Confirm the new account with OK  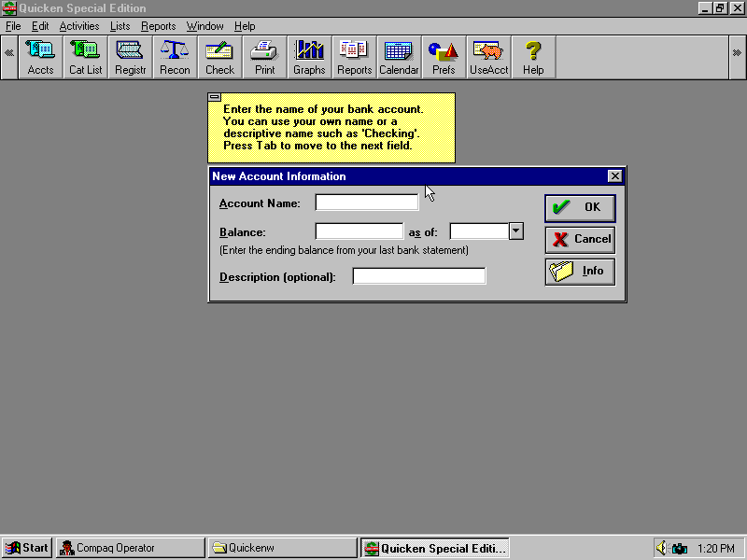click(580, 208)
